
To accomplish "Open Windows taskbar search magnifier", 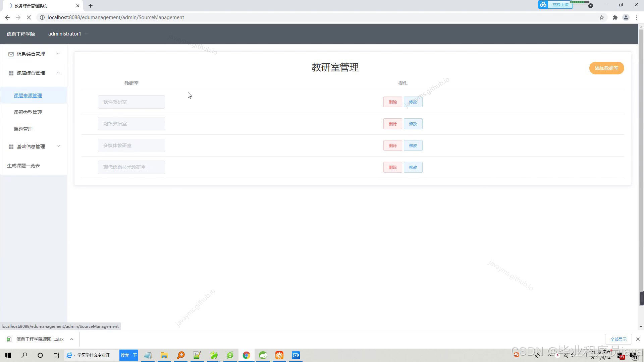I will click(x=24, y=355).
